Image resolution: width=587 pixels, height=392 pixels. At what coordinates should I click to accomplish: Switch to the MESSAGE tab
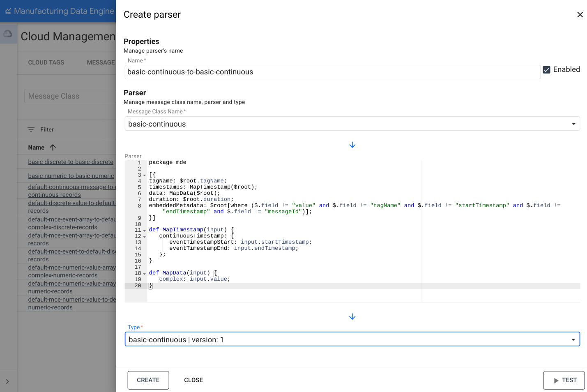(101, 62)
